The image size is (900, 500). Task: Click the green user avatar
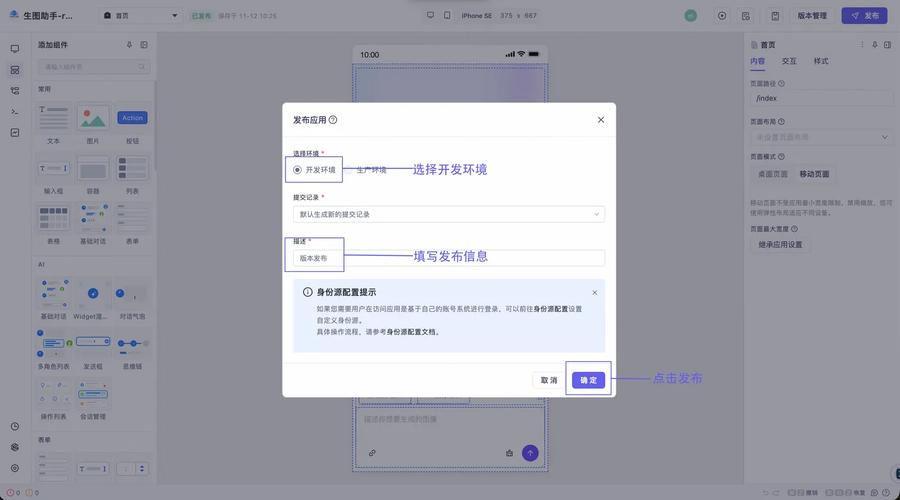[691, 16]
